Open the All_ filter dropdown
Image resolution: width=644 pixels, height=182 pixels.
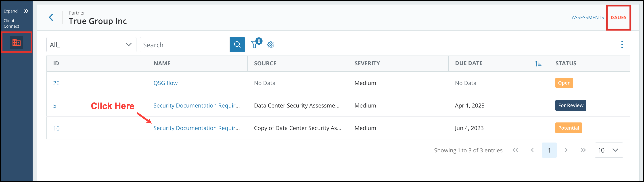pyautogui.click(x=92, y=45)
